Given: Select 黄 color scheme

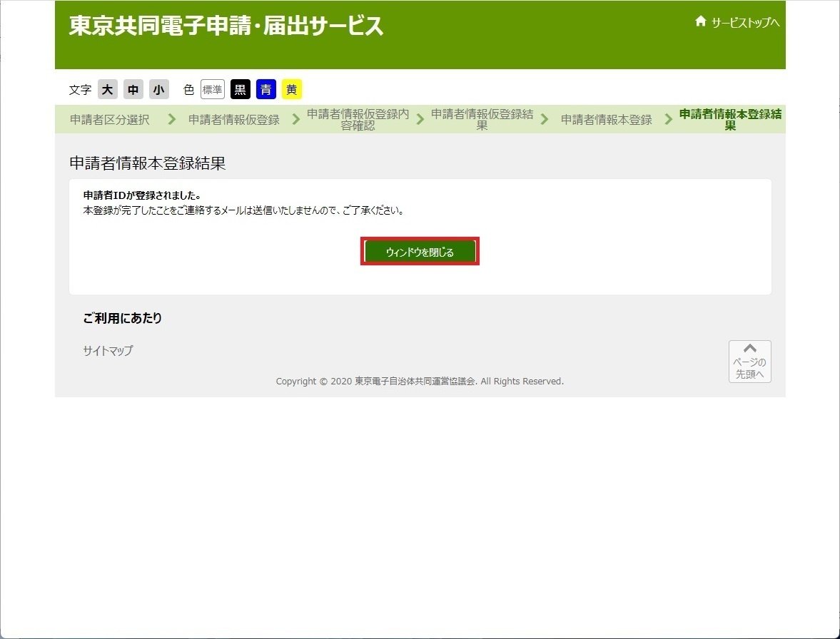Looking at the screenshot, I should [x=292, y=89].
